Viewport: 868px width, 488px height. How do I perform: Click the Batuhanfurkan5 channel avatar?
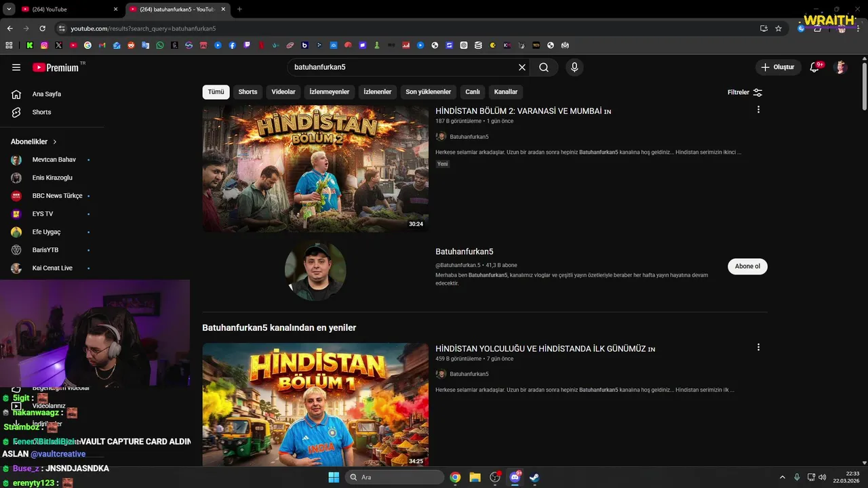point(315,270)
